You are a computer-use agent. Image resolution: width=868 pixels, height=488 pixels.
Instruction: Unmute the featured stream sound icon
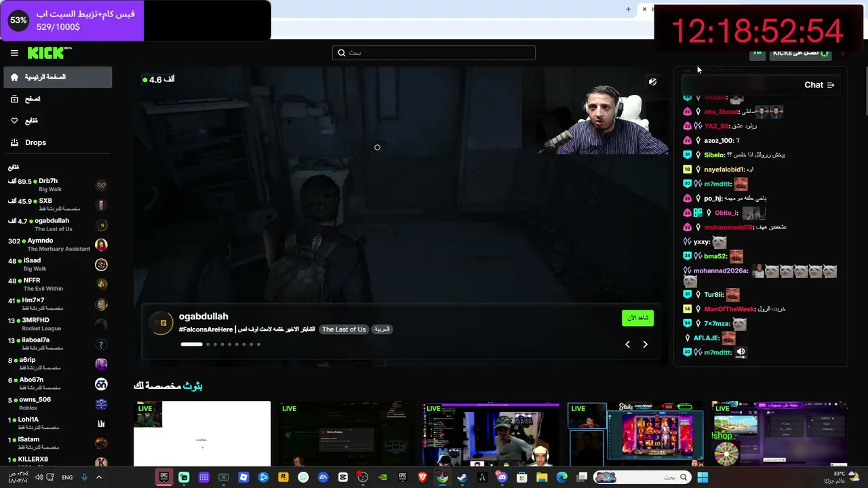tap(652, 82)
